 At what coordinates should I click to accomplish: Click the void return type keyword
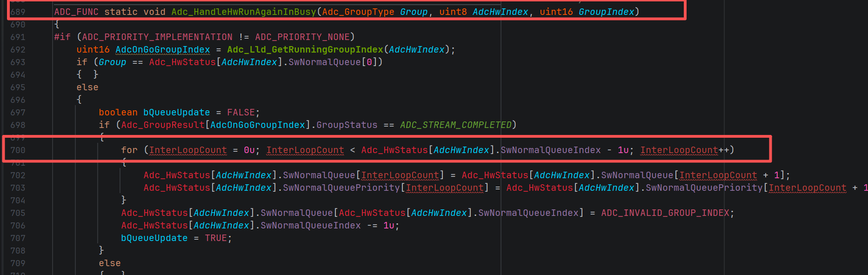tap(154, 12)
